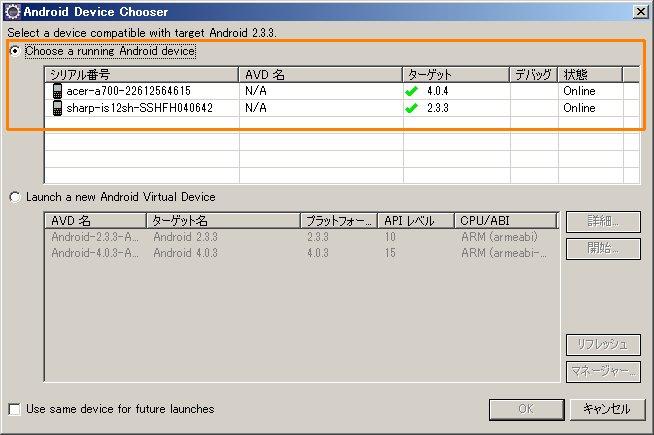Check 'Use same device for future launches'
This screenshot has width=654, height=435.
tap(15, 409)
